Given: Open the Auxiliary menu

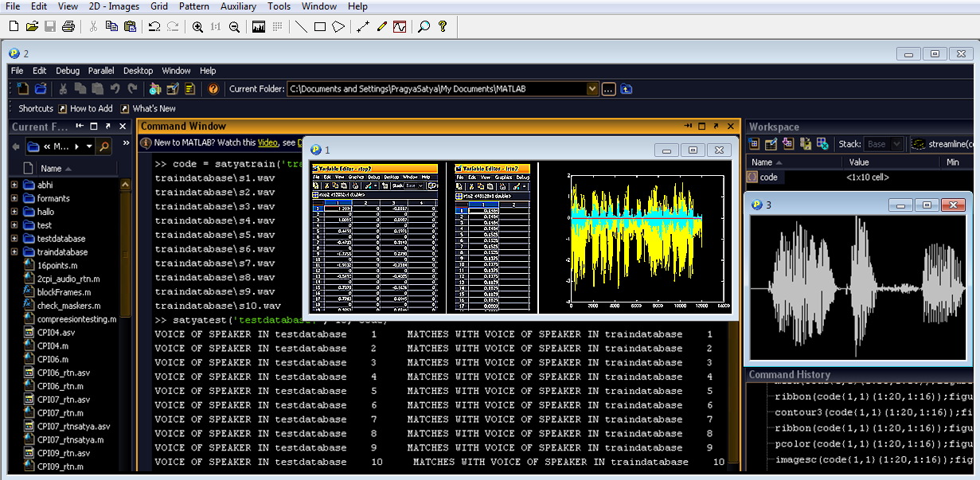Looking at the screenshot, I should (x=237, y=6).
